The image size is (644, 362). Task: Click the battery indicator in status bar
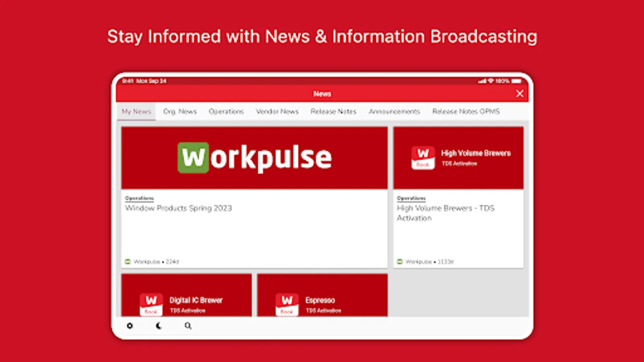tap(516, 81)
